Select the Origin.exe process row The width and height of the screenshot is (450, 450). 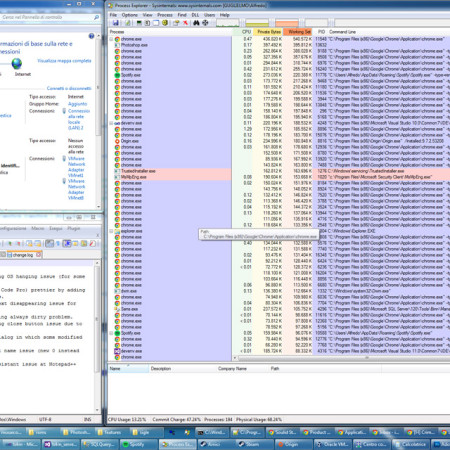[279, 141]
